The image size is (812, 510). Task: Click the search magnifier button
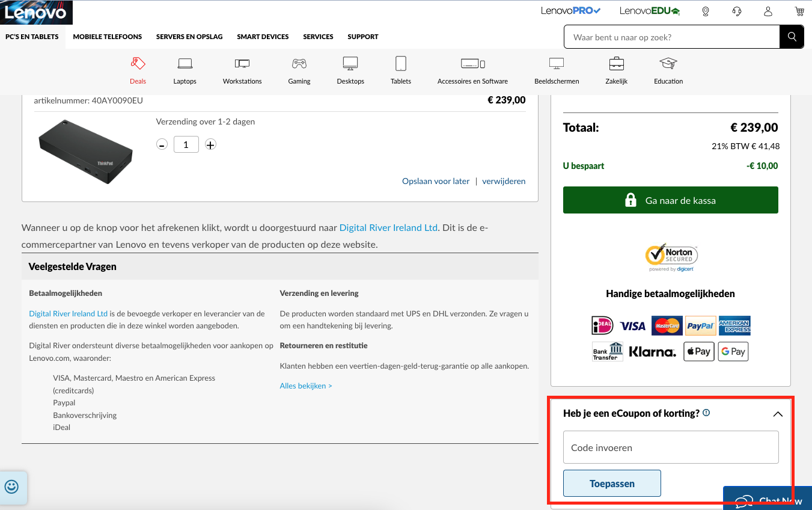coord(792,37)
